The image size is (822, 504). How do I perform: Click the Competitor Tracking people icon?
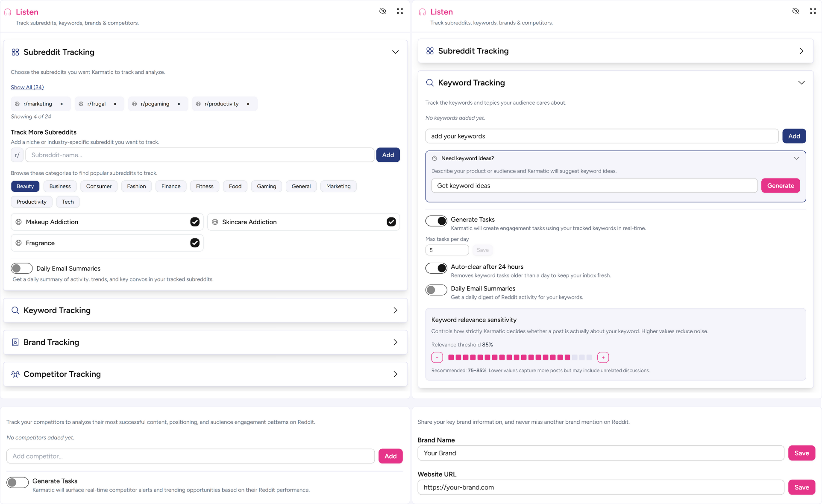click(x=15, y=374)
